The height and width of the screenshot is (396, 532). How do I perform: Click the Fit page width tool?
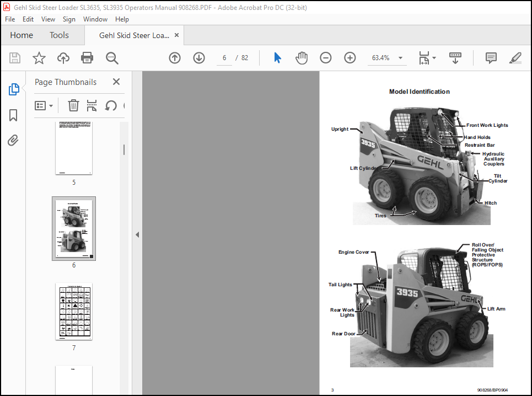coord(424,58)
